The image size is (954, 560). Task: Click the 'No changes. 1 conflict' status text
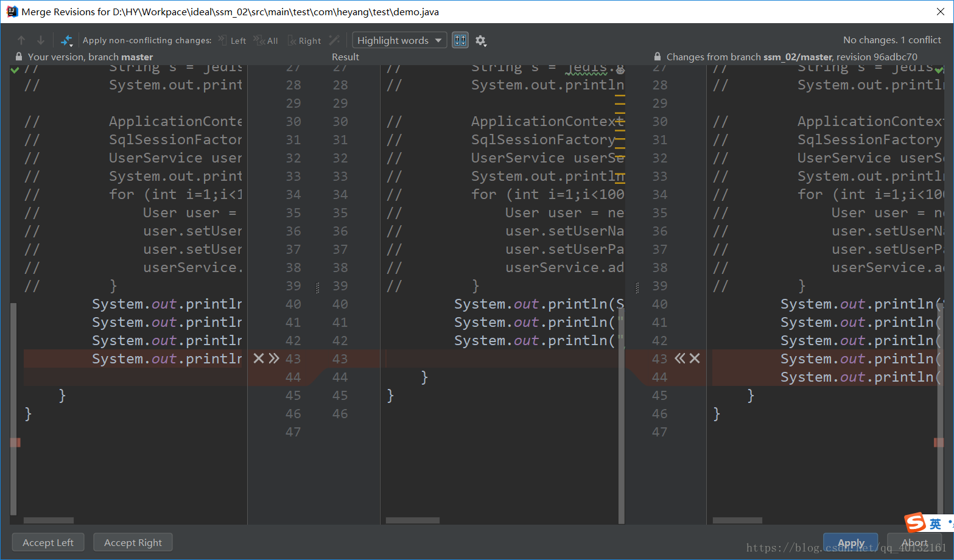[x=892, y=40]
